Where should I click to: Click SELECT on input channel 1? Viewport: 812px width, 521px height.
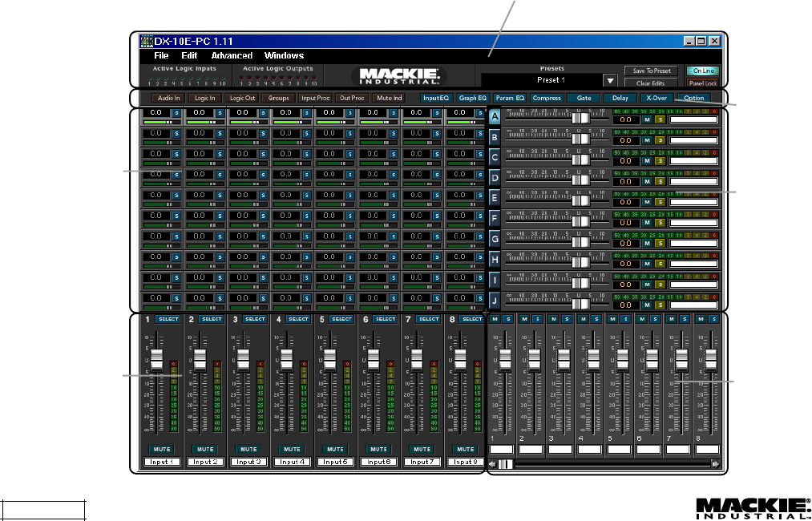click(168, 319)
